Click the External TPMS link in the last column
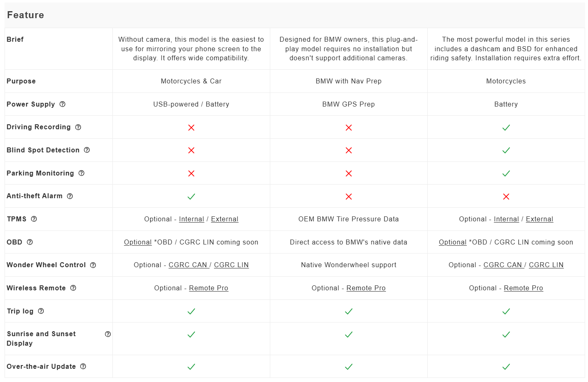This screenshot has height=382, width=588. [539, 219]
